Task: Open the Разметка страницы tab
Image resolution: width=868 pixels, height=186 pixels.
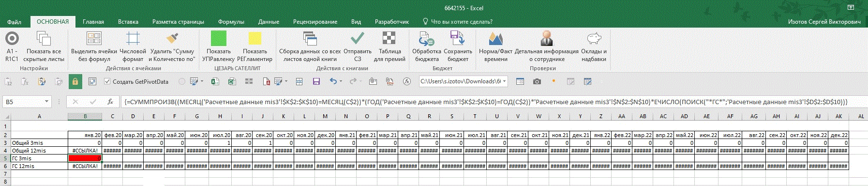Action: (178, 22)
